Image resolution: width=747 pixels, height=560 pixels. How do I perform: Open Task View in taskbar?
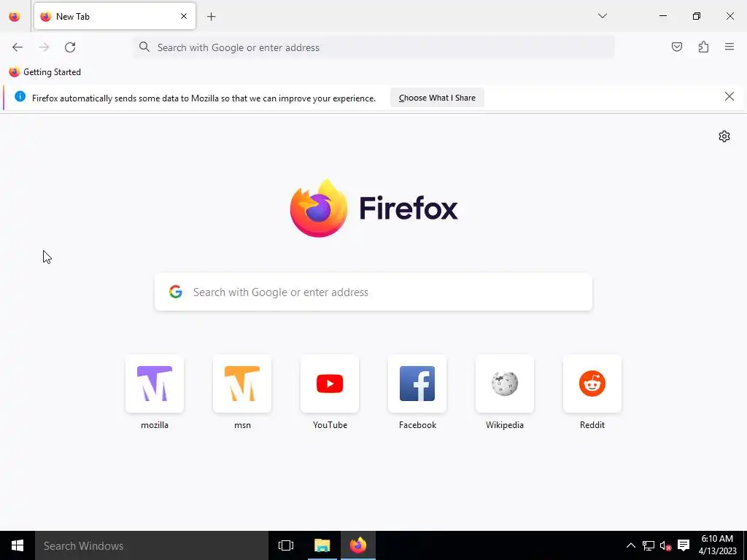pyautogui.click(x=286, y=545)
